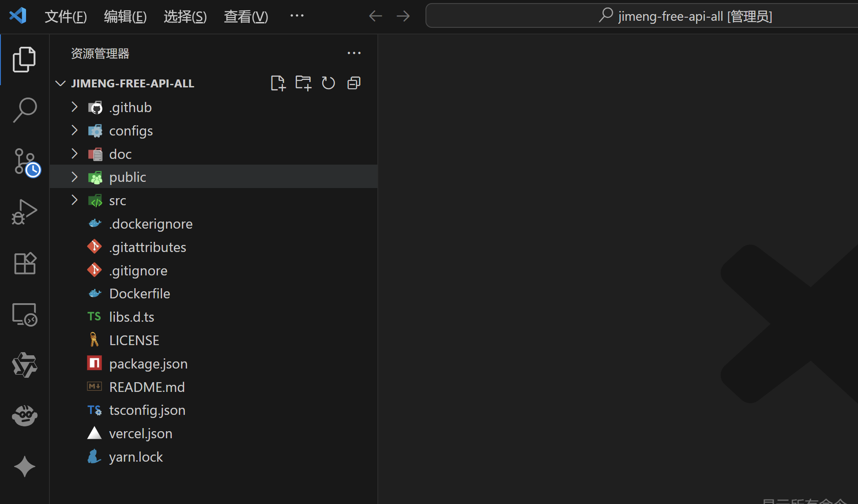Click the Go Back navigation arrow
Image resolution: width=858 pixels, height=504 pixels.
coord(375,16)
